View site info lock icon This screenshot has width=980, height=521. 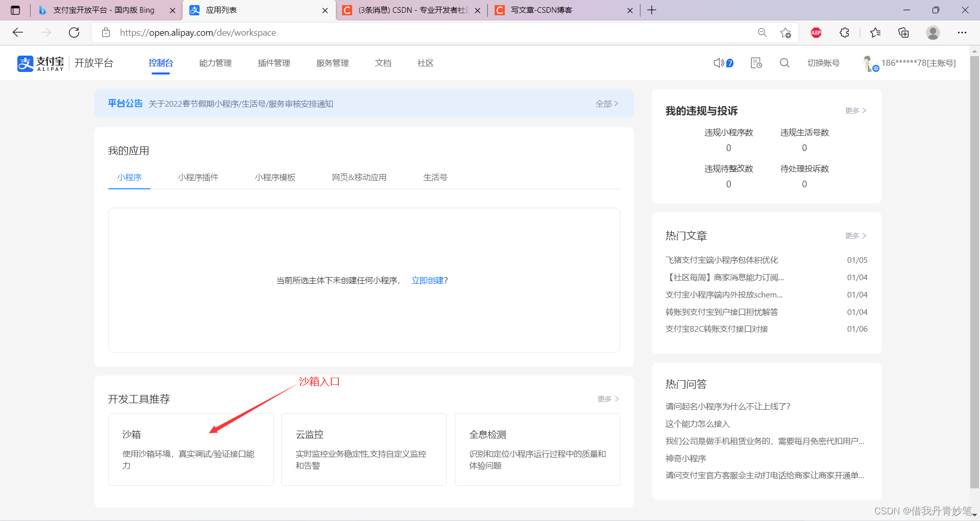pyautogui.click(x=106, y=33)
